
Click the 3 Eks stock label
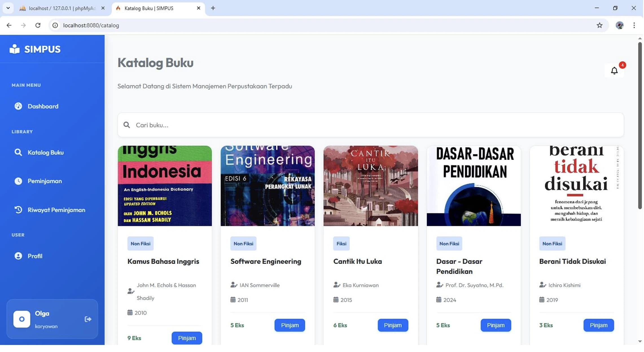point(546,325)
